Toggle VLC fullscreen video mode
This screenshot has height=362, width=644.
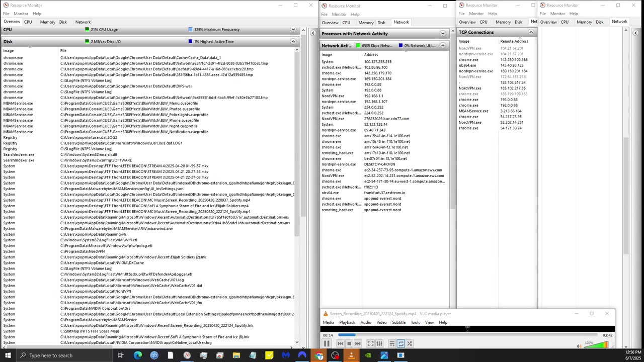pyautogui.click(x=371, y=343)
